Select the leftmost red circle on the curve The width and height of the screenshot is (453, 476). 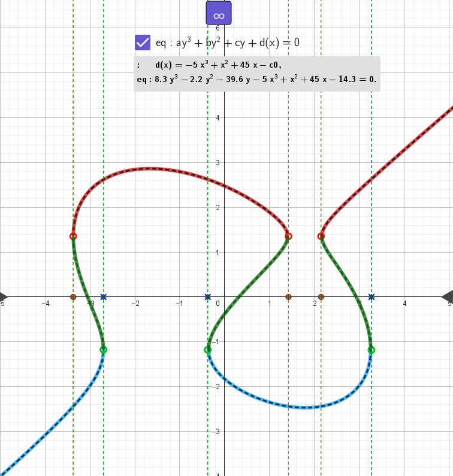[73, 236]
